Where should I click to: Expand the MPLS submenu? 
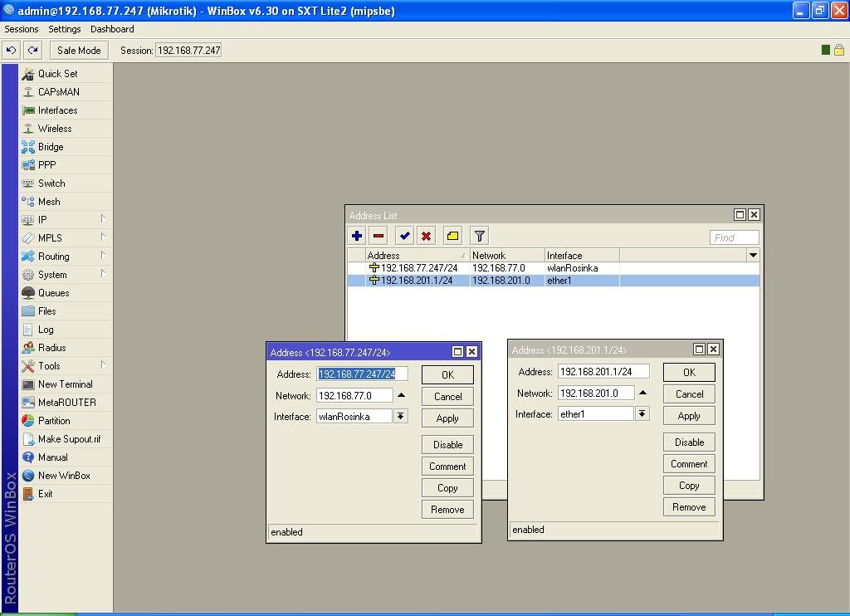102,237
